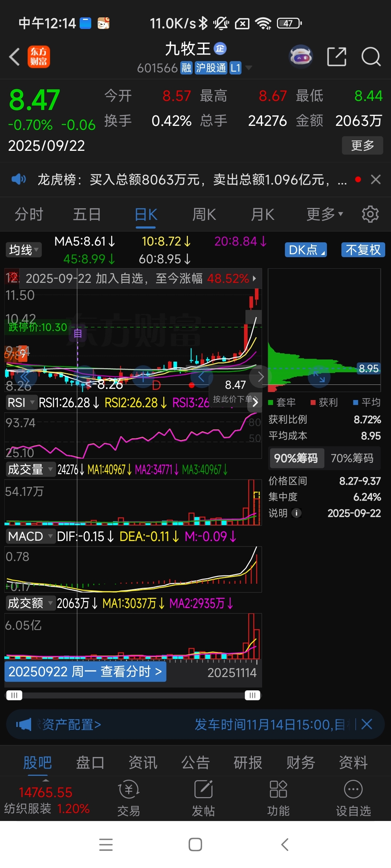Image resolution: width=391 pixels, height=868 pixels.
Task: Select the 90%筹码 toggle
Action: (296, 458)
